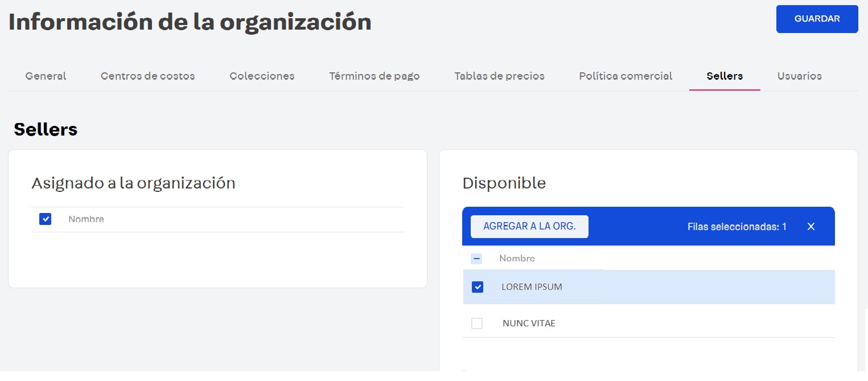Click the GUARDAR button
868x381 pixels.
[x=817, y=19]
